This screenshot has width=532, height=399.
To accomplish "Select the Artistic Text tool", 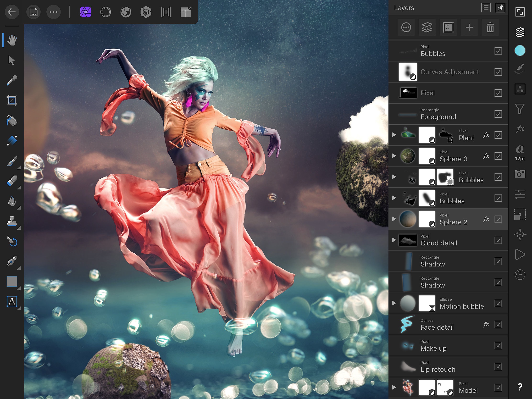I will click(12, 302).
